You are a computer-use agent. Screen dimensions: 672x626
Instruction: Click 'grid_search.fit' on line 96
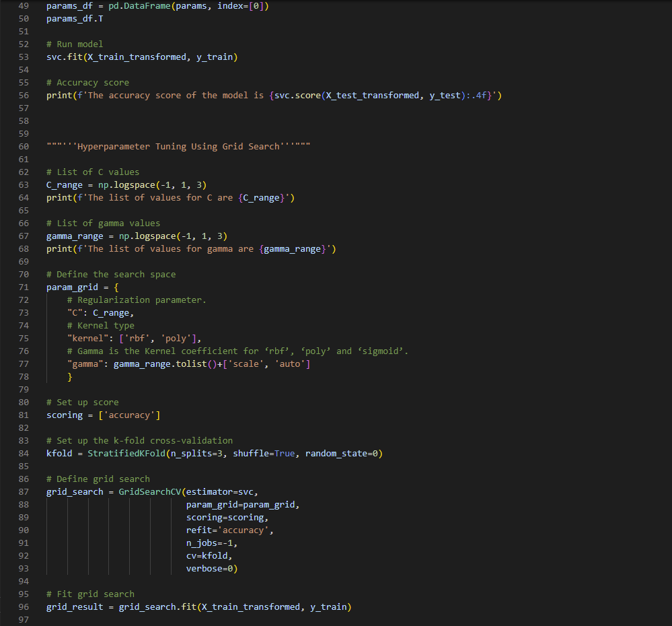(157, 606)
